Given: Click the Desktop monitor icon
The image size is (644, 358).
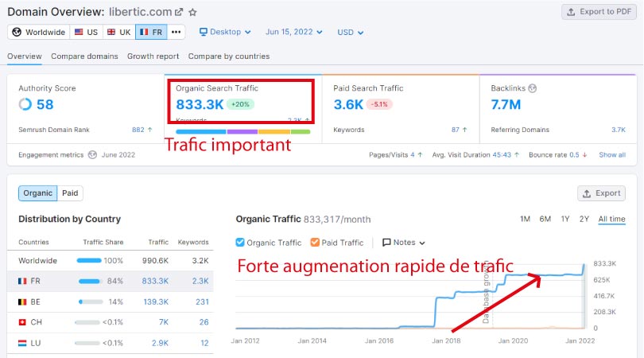Looking at the screenshot, I should (204, 32).
